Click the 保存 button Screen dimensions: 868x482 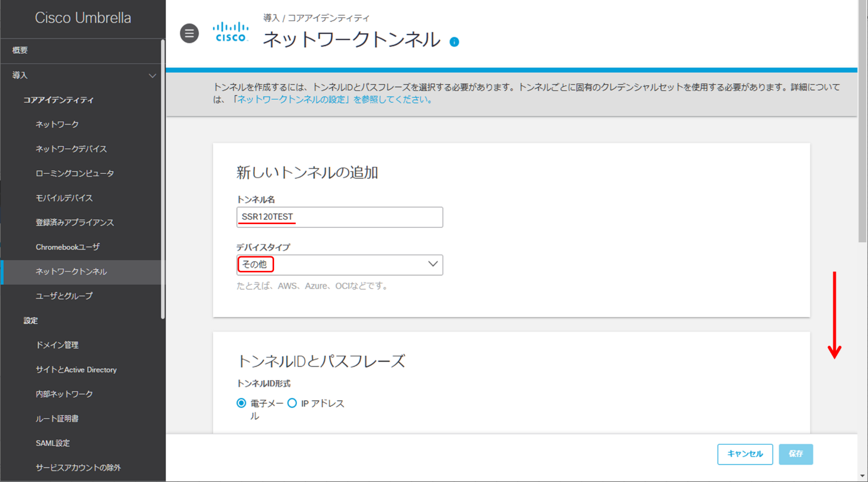tap(796, 454)
